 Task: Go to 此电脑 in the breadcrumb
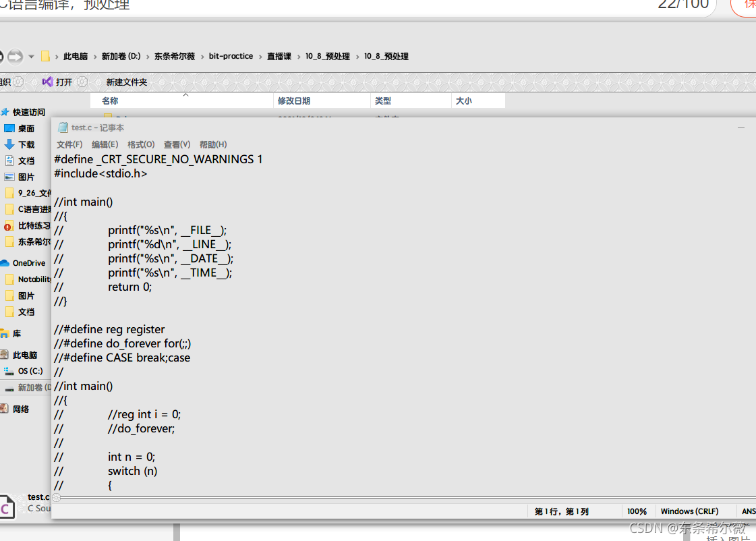click(x=76, y=57)
